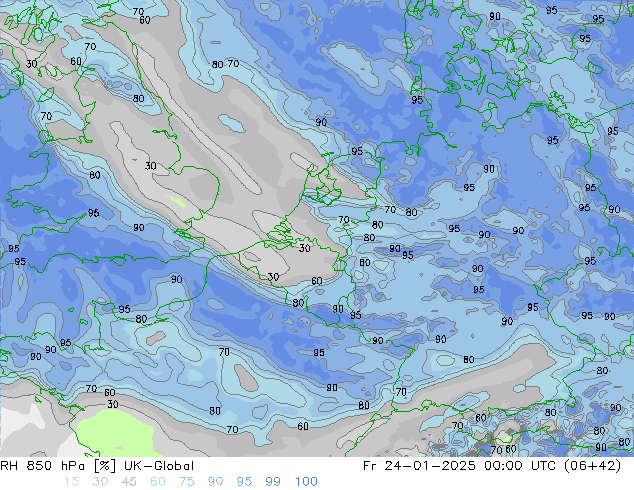Click the "Fr 24-01-2025" forecast date text

click(419, 466)
